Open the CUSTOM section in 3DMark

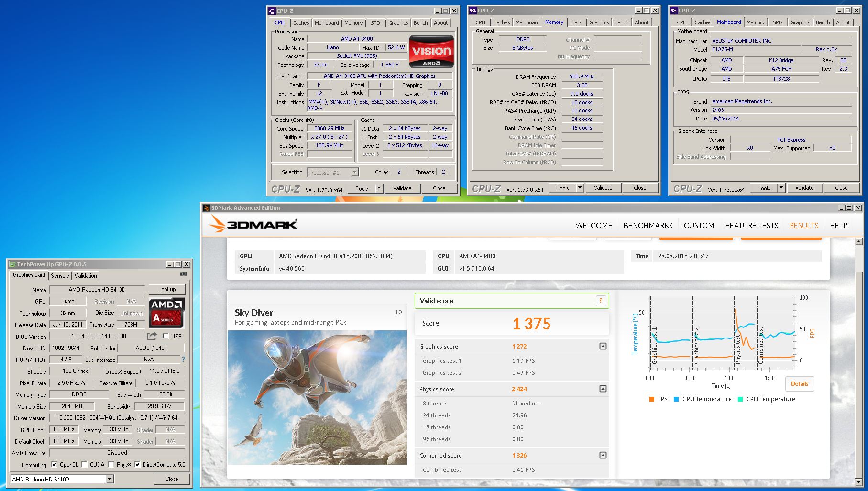pos(699,225)
